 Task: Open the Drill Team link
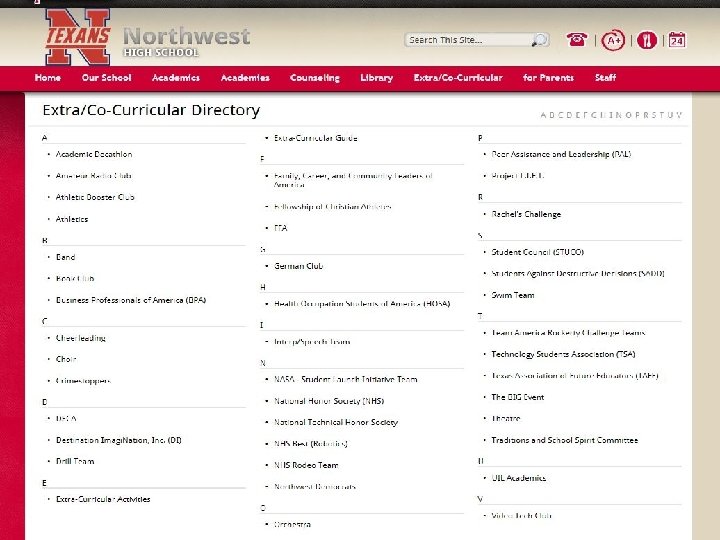pyautogui.click(x=75, y=461)
